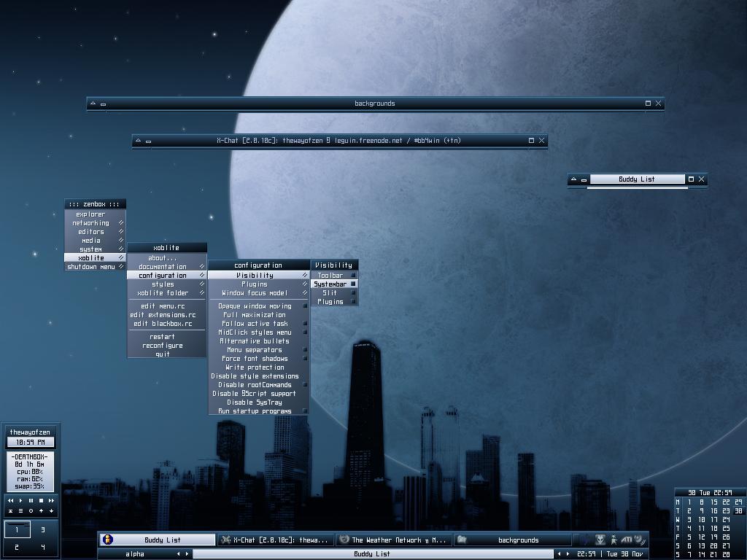Skip to next track using fast-forward icon
The height and width of the screenshot is (560, 747).
point(51,501)
